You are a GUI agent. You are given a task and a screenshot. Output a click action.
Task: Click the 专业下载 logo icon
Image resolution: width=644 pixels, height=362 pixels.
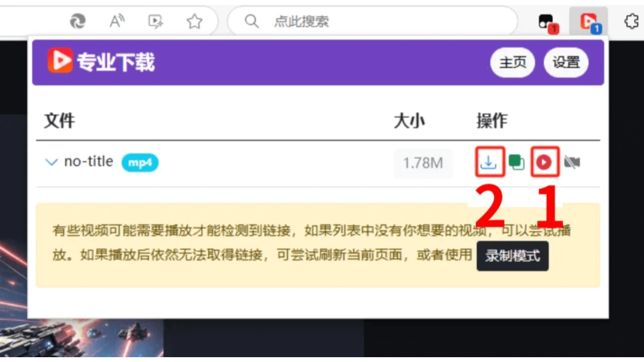[x=60, y=61]
